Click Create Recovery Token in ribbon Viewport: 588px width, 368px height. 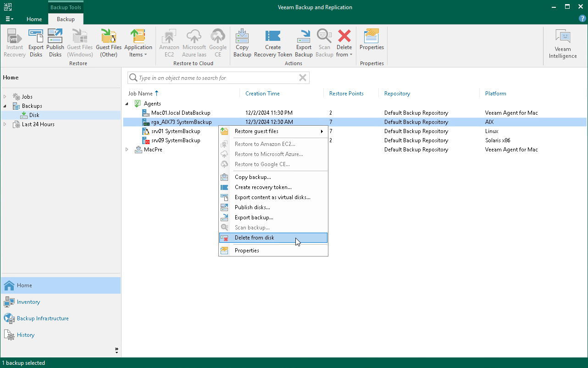273,43
